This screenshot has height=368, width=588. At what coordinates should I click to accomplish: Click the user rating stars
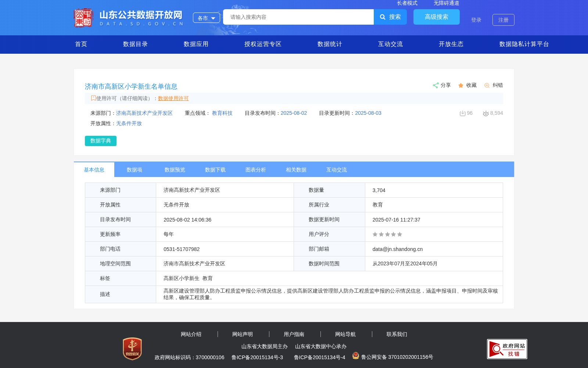pos(387,234)
